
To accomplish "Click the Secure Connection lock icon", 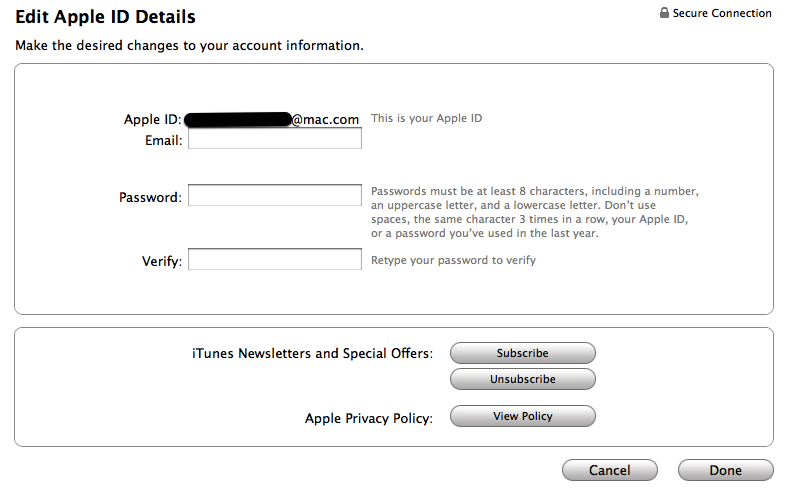I will tap(664, 13).
